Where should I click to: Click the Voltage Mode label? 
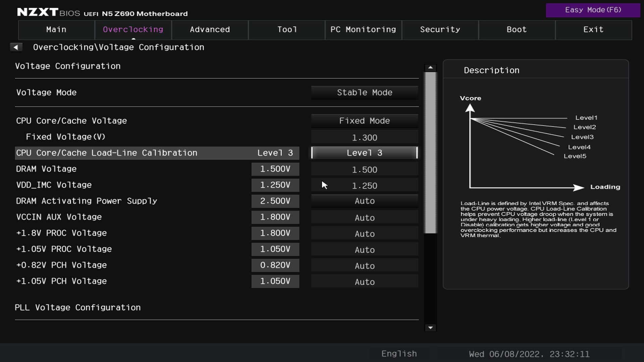[x=46, y=93]
